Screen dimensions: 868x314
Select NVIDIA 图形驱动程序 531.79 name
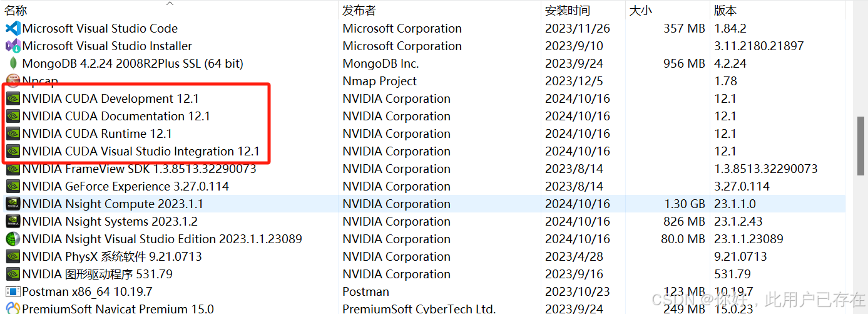[x=97, y=274]
